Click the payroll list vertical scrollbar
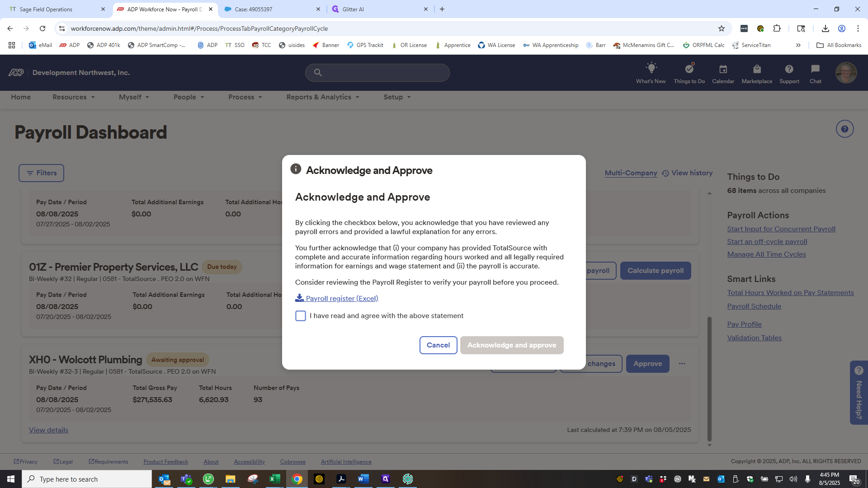868x488 pixels. click(x=709, y=379)
